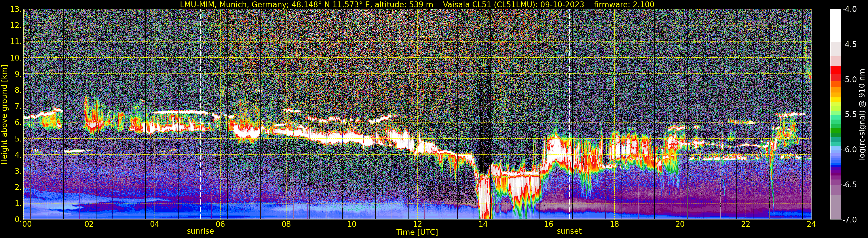868x238 pixels.
Task: Click the '14' time axis tick label
Action: [483, 224]
